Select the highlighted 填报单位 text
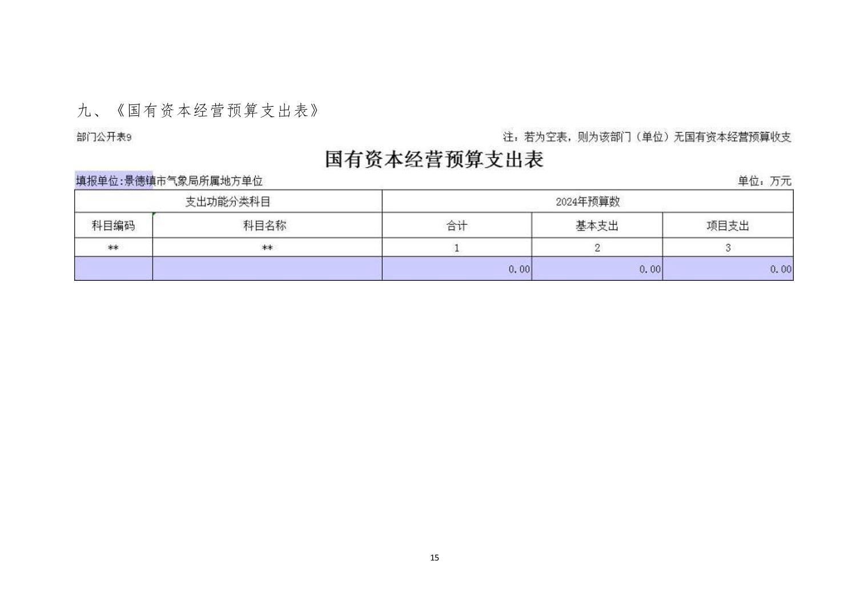The image size is (868, 613). pos(114,181)
